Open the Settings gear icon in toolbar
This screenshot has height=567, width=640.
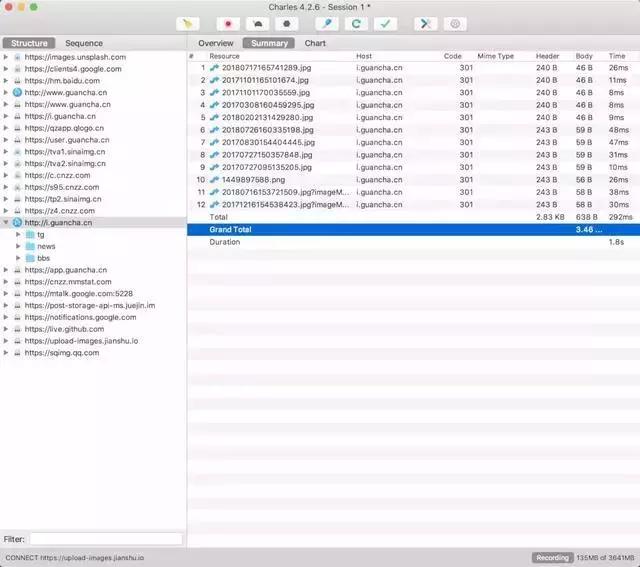pyautogui.click(x=455, y=23)
